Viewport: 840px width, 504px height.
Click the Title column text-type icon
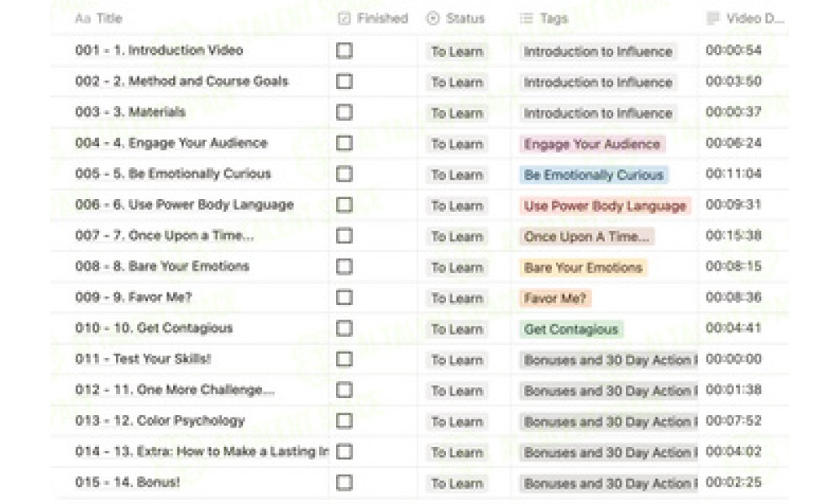(x=82, y=18)
